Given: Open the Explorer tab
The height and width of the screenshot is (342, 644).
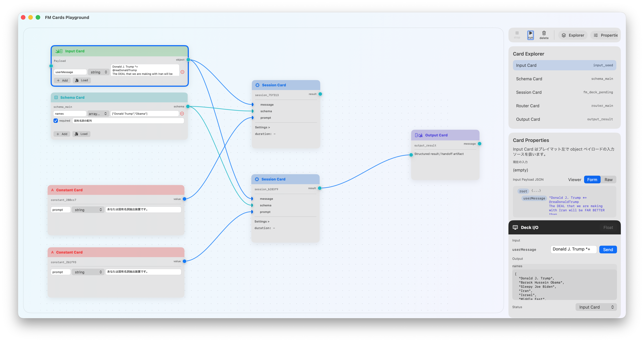Looking at the screenshot, I should [x=573, y=36].
